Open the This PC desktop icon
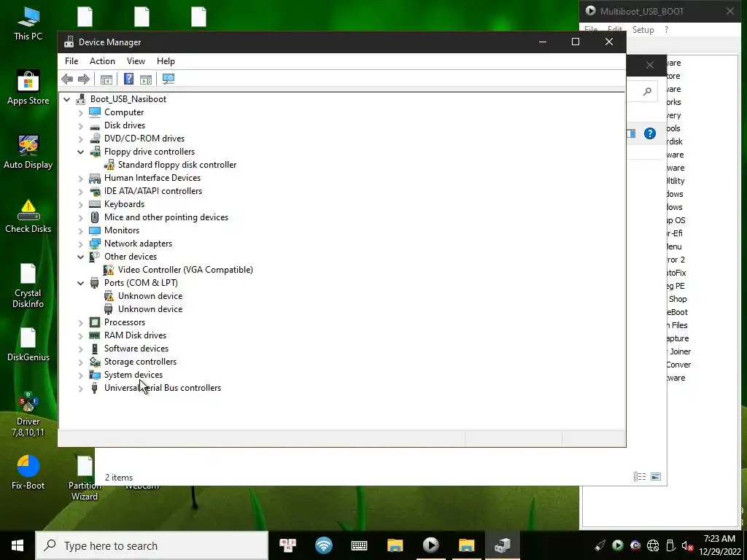The image size is (747, 560). (28, 24)
